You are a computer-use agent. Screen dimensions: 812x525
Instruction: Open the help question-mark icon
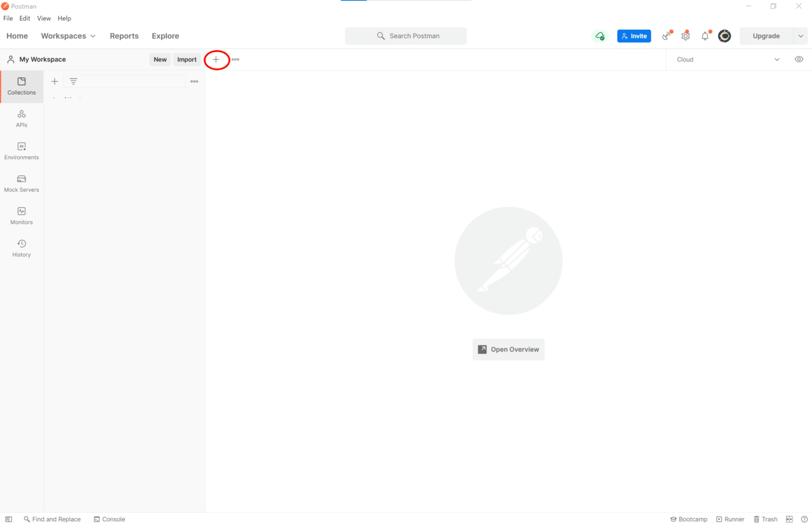click(804, 519)
